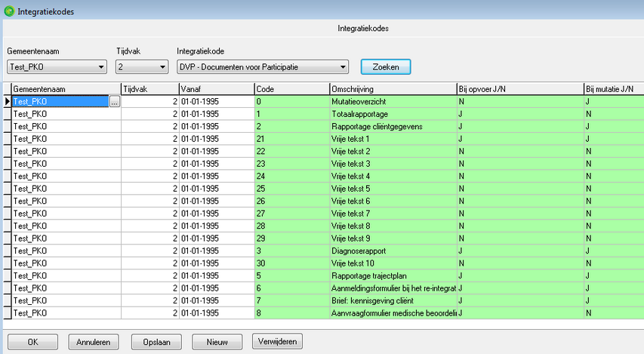Click the OK button
The width and height of the screenshot is (644, 354).
click(x=33, y=342)
